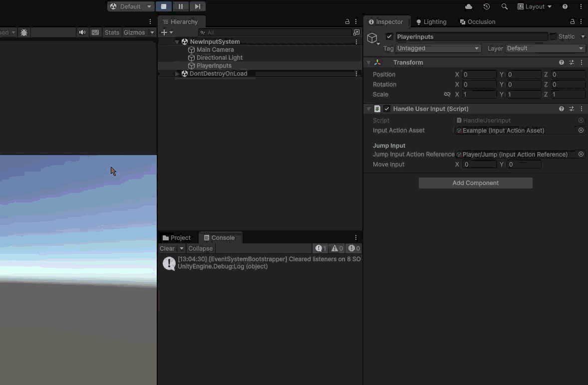Switch to the Console tab
This screenshot has height=385, width=588.
220,237
